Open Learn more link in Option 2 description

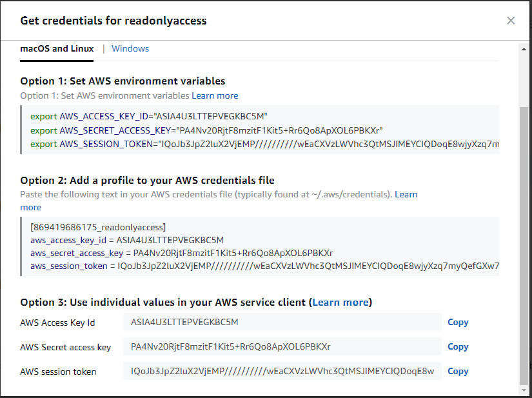[x=406, y=194]
